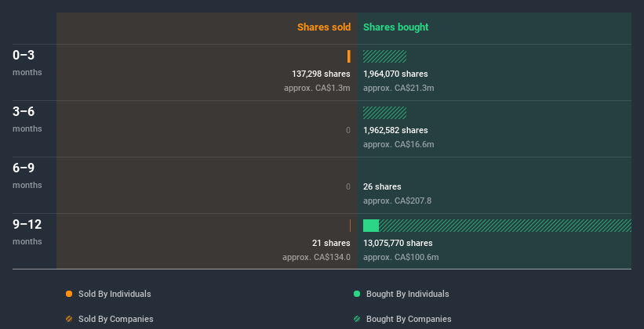Screen dimensions: 644x329
Task: Click the approx. CA$100.6m amount
Action: click(x=401, y=257)
